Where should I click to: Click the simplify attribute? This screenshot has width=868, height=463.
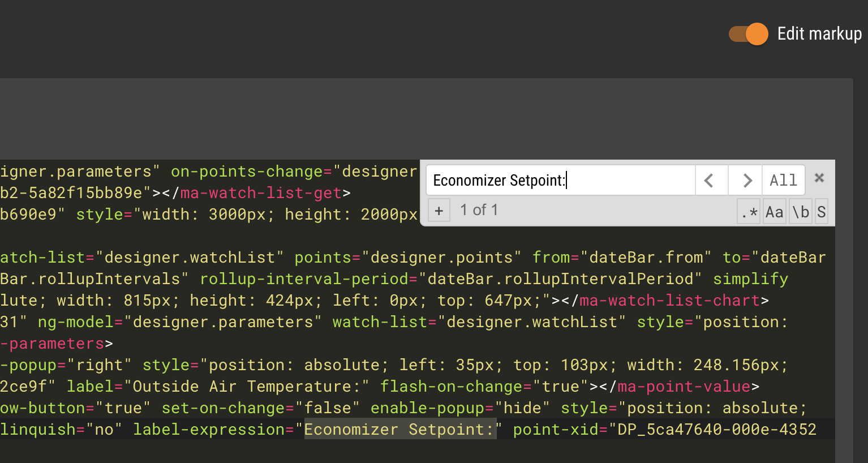pyautogui.click(x=750, y=278)
